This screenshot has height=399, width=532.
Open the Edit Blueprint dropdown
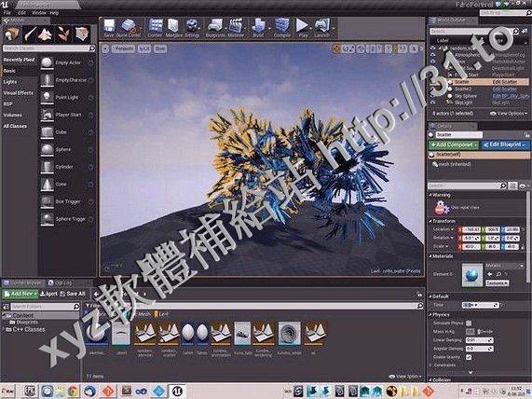[505, 144]
